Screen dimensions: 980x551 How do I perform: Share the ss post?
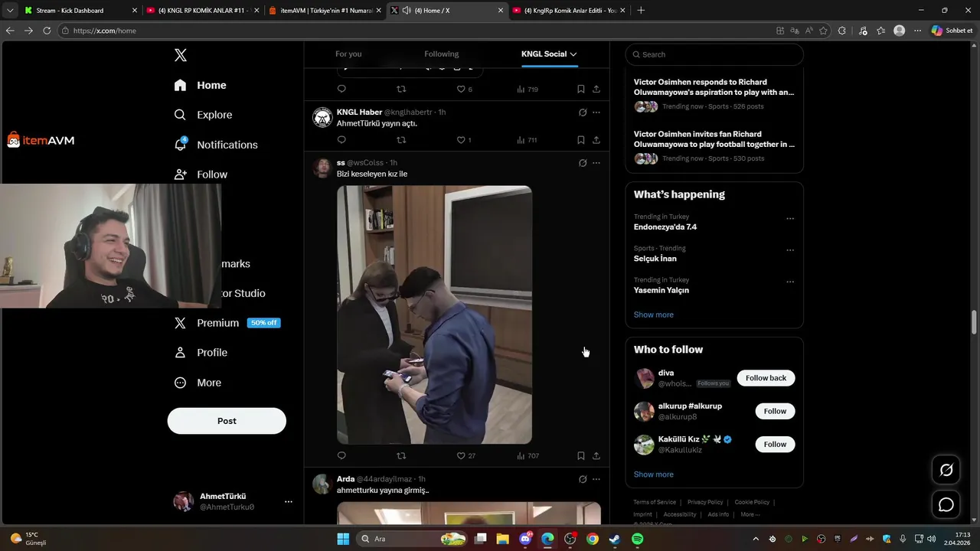(596, 455)
